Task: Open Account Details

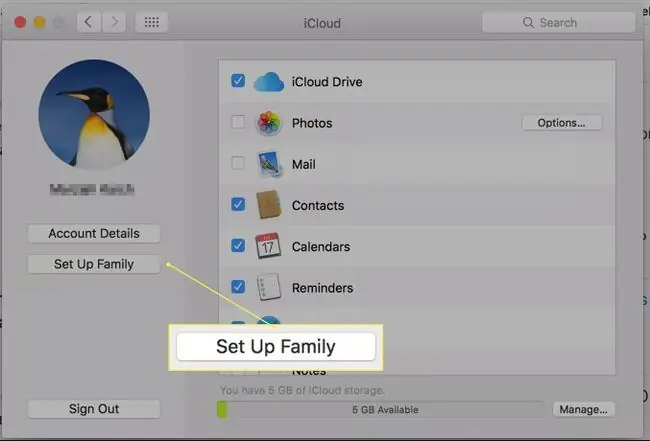Action: pyautogui.click(x=94, y=233)
